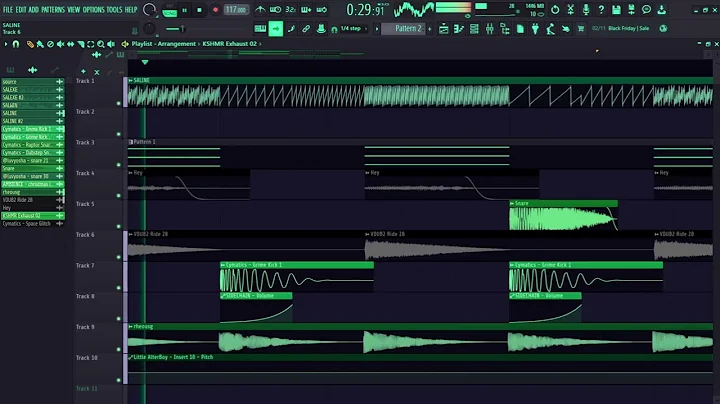Toggle the 3-2-1 countdown before recording

291,10
